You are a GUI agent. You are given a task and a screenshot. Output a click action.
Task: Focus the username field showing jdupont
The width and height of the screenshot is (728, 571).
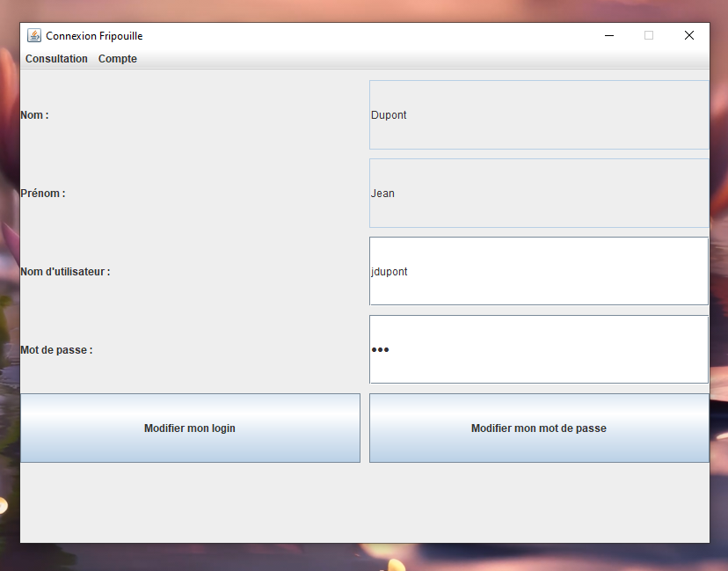tap(538, 272)
